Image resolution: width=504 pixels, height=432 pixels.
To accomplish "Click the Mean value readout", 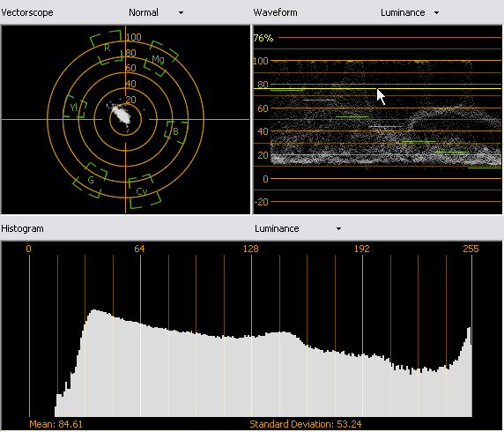I will coord(56,424).
